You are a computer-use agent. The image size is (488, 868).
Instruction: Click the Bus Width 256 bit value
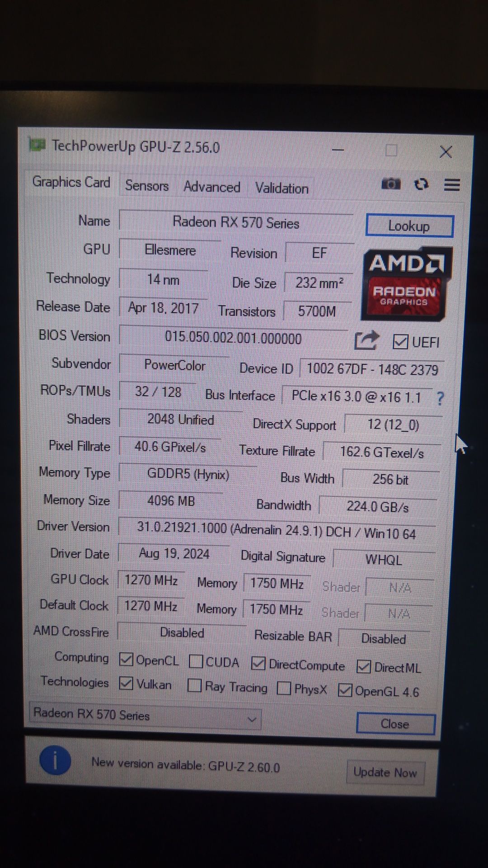tap(391, 480)
